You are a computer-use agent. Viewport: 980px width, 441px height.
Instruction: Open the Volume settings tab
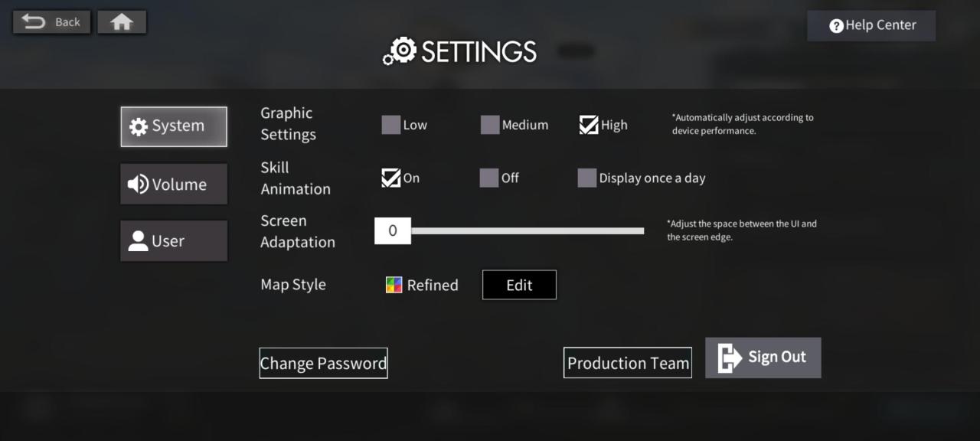[174, 185]
